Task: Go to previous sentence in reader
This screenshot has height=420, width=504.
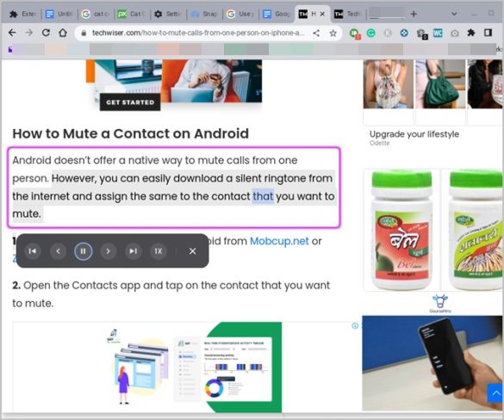Action: pyautogui.click(x=59, y=251)
